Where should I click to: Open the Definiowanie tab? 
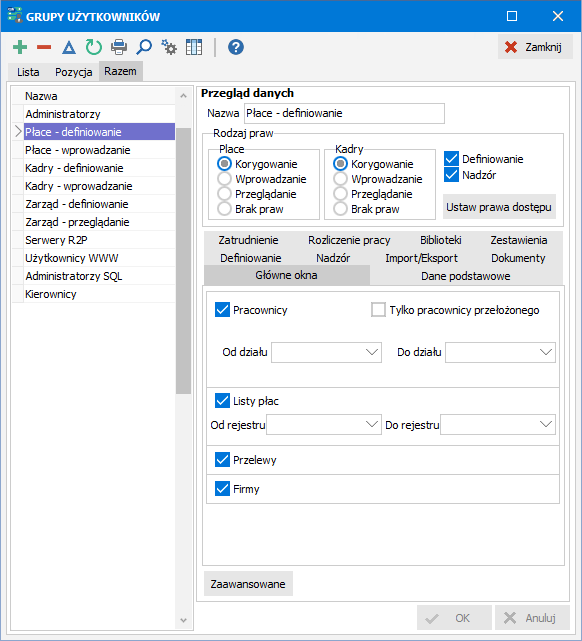pyautogui.click(x=251, y=258)
